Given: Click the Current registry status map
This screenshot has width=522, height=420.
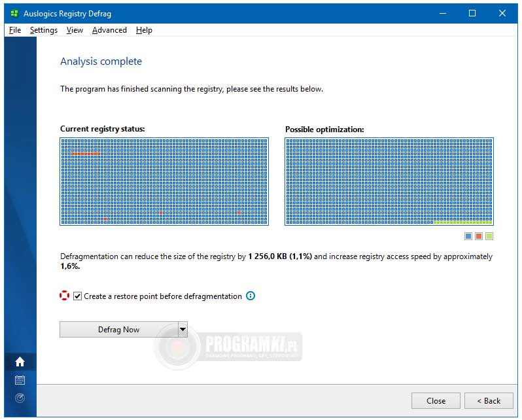Looking at the screenshot, I should [164, 181].
